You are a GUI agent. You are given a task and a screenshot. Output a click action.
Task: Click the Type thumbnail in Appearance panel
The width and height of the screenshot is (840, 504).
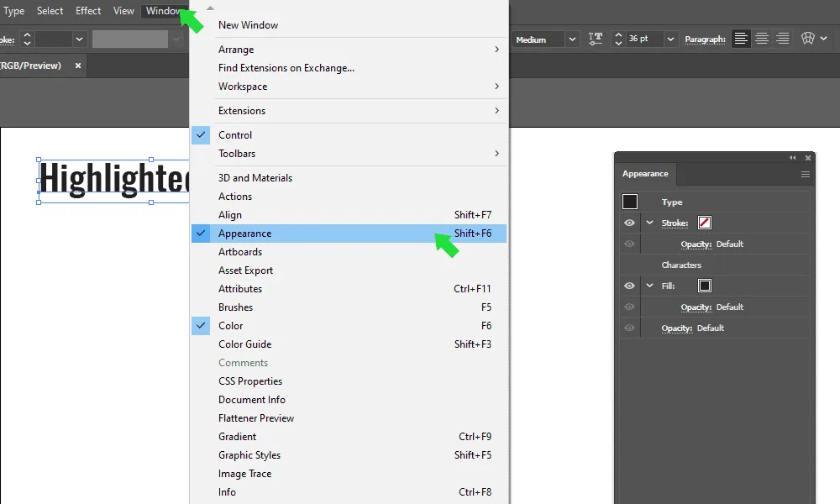pyautogui.click(x=630, y=202)
